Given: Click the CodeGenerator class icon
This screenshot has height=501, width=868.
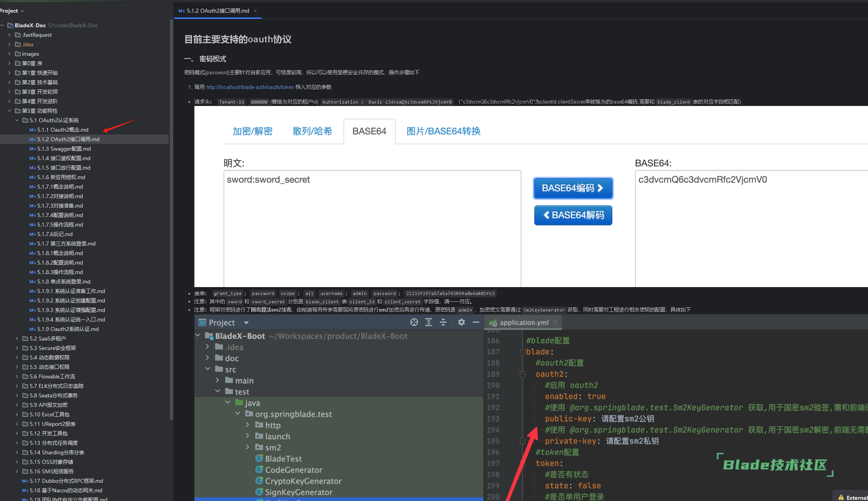Looking at the screenshot, I should [259, 469].
